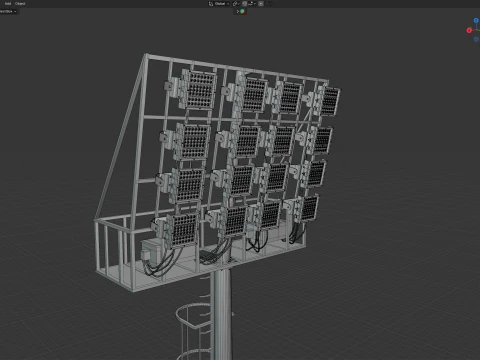This screenshot has height=360, width=480.
Task: Open the Add menu in viewport header
Action: [8, 4]
